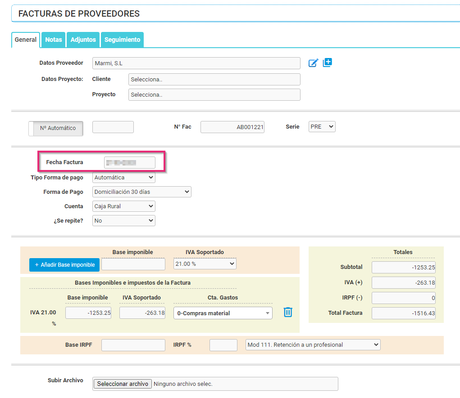Click the 'FACTURAS DE PROVEEDORES' title
The height and width of the screenshot is (398, 460).
(x=79, y=14)
